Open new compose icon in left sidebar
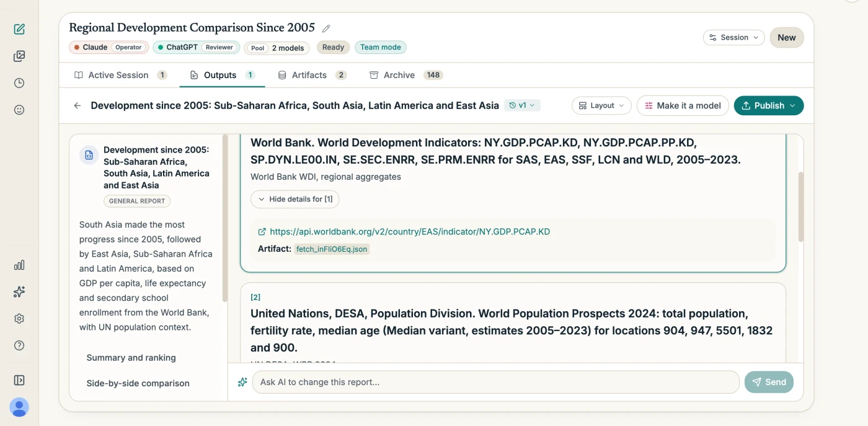Viewport: 868px width, 426px height. [x=19, y=29]
